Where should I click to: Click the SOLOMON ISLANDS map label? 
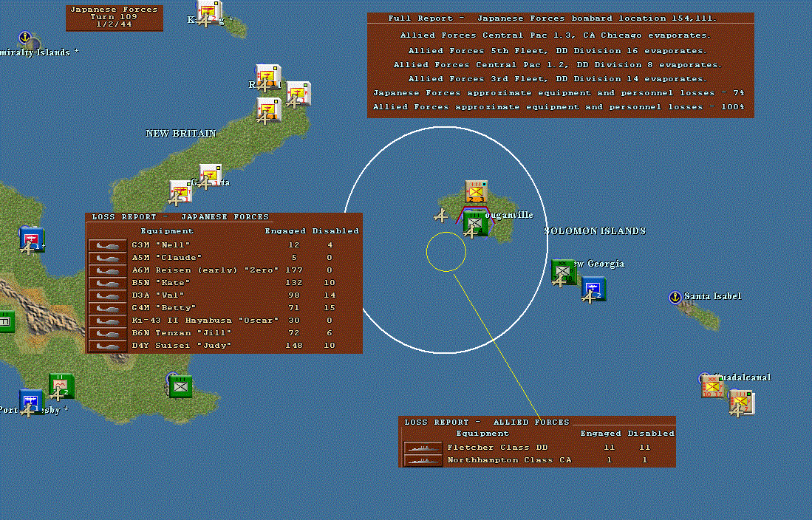click(x=595, y=231)
